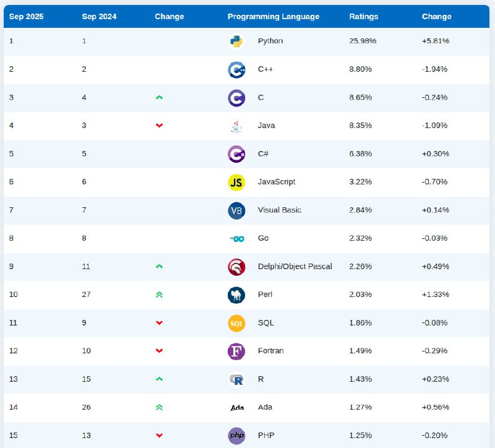Viewport: 495px width, 448px height.
Task: Click the red down arrow in PHP row
Action: [159, 436]
